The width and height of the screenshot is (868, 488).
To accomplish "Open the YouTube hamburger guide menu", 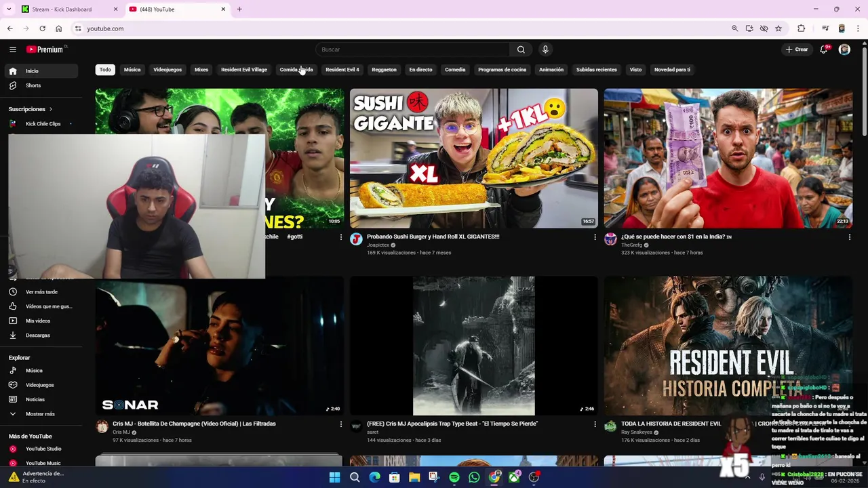I will point(12,49).
